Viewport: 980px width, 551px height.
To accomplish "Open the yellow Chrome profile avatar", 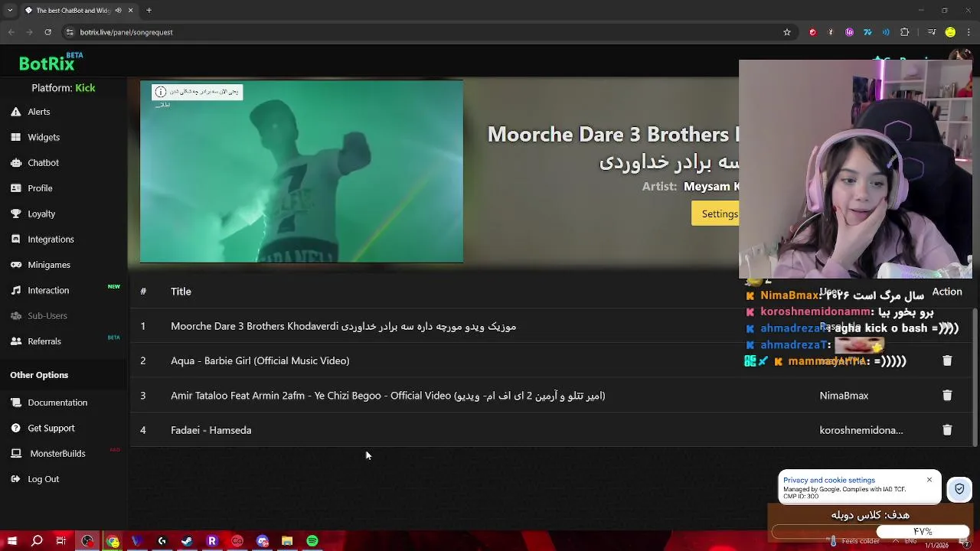I will 950,32.
